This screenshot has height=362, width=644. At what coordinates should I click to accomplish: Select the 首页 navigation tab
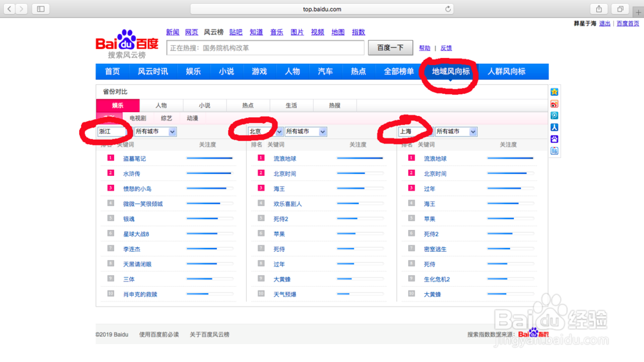coord(112,71)
